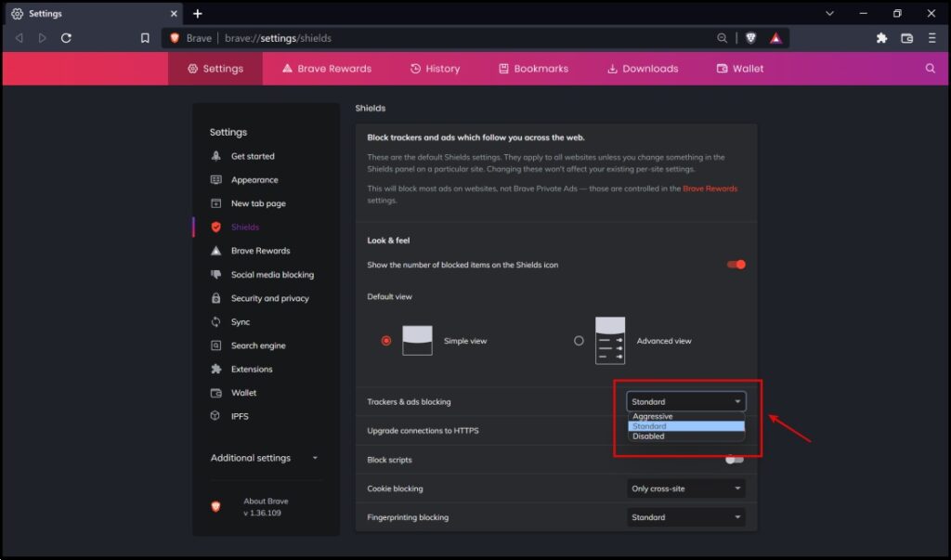Expand Additional settings in sidebar

point(265,458)
